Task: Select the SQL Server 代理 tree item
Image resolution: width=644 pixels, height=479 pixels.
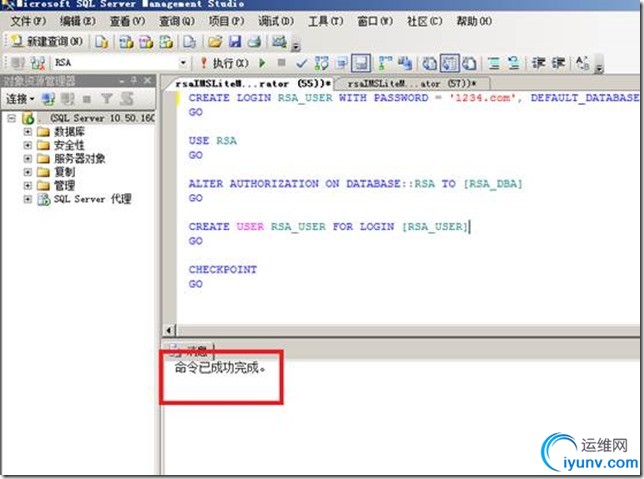Action: click(93, 199)
